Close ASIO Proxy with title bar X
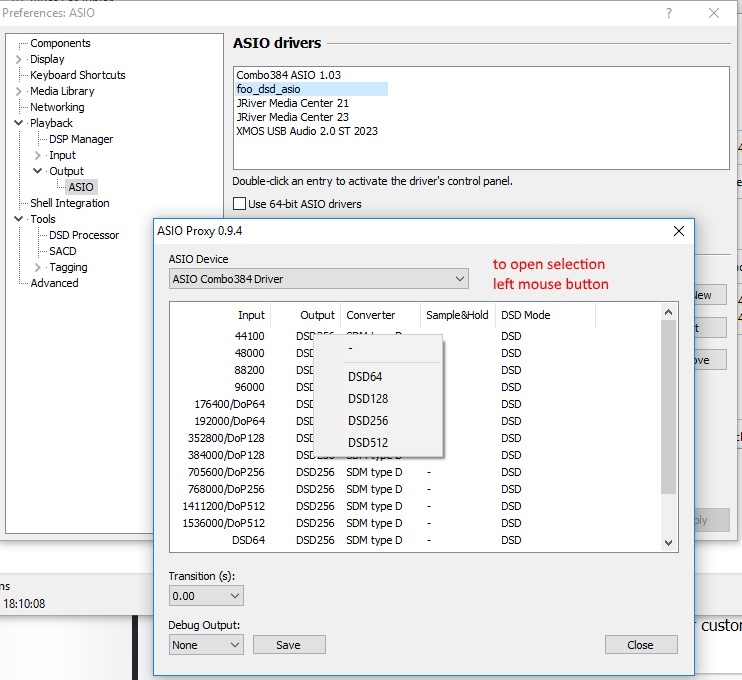This screenshot has width=742, height=680. coord(679,231)
